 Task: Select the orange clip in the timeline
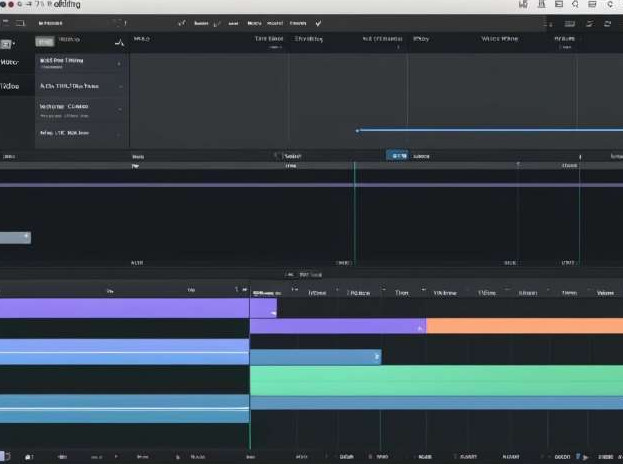point(524,326)
